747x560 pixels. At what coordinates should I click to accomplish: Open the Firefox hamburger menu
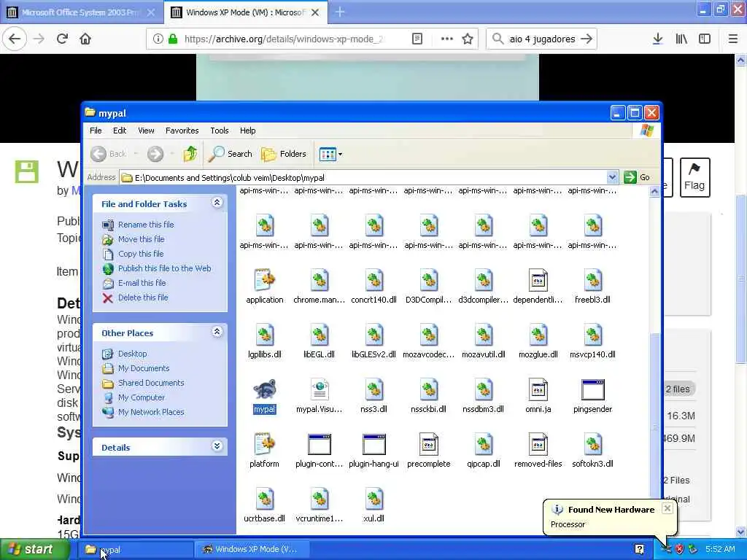click(733, 39)
